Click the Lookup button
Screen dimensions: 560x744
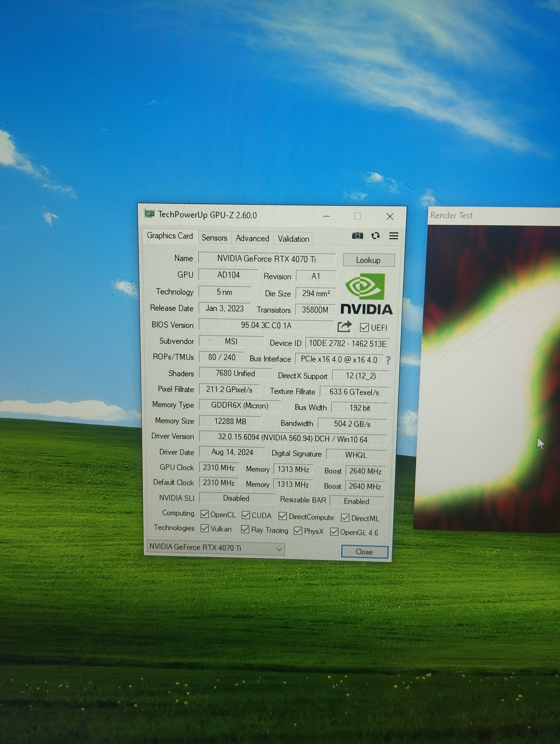pos(368,260)
